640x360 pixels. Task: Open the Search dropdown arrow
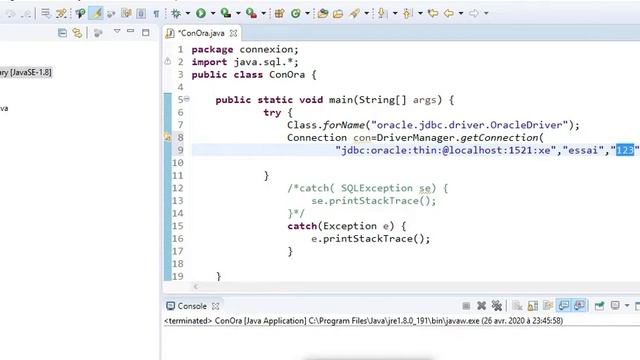(367, 13)
